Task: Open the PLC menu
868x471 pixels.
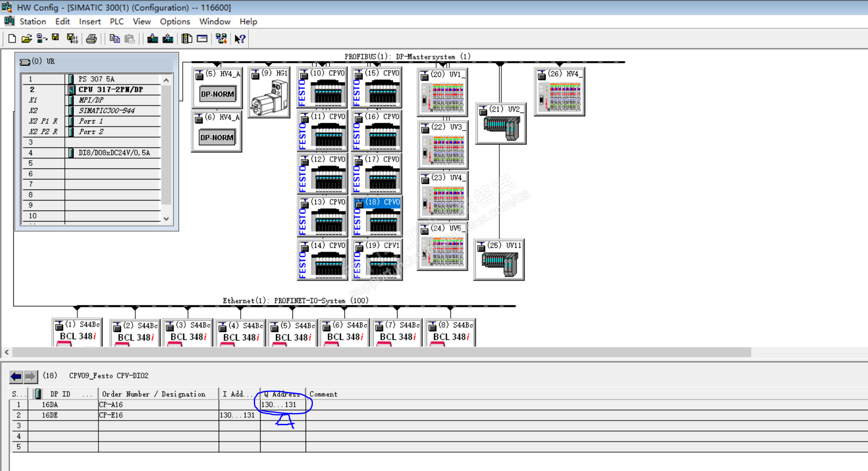Action: pos(116,22)
